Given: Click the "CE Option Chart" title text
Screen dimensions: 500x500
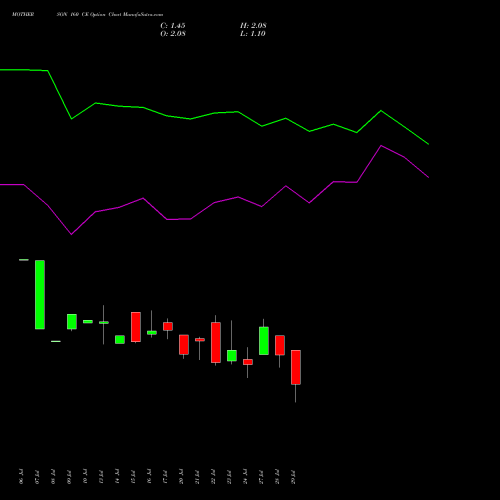Looking at the screenshot, I should pyautogui.click(x=101, y=15).
